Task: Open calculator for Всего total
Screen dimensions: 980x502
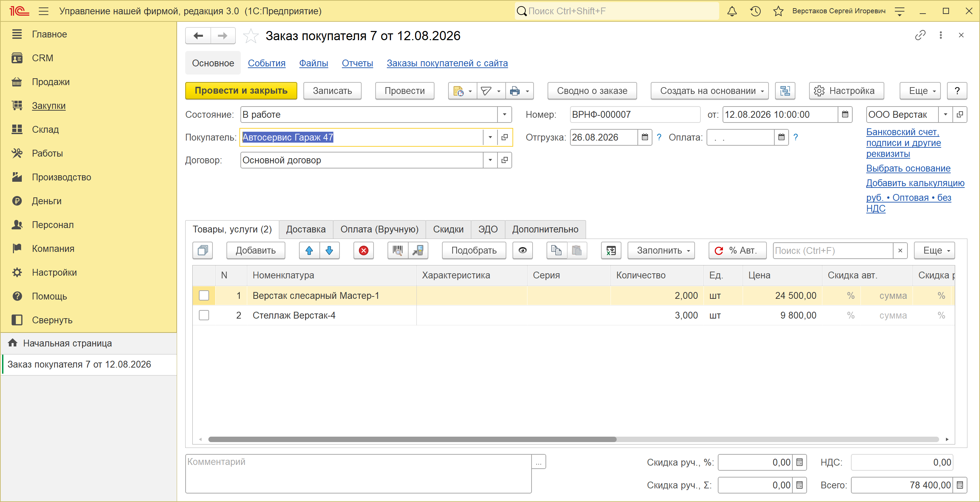Action: [960, 485]
